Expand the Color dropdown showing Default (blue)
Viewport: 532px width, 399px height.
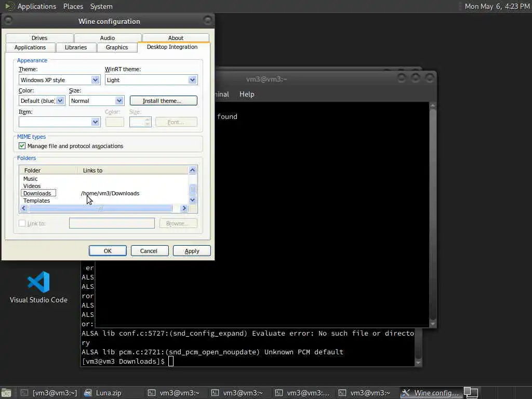coord(42,101)
